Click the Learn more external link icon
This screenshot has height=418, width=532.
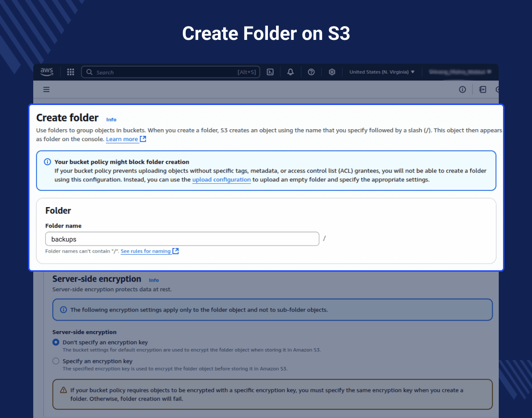(143, 139)
